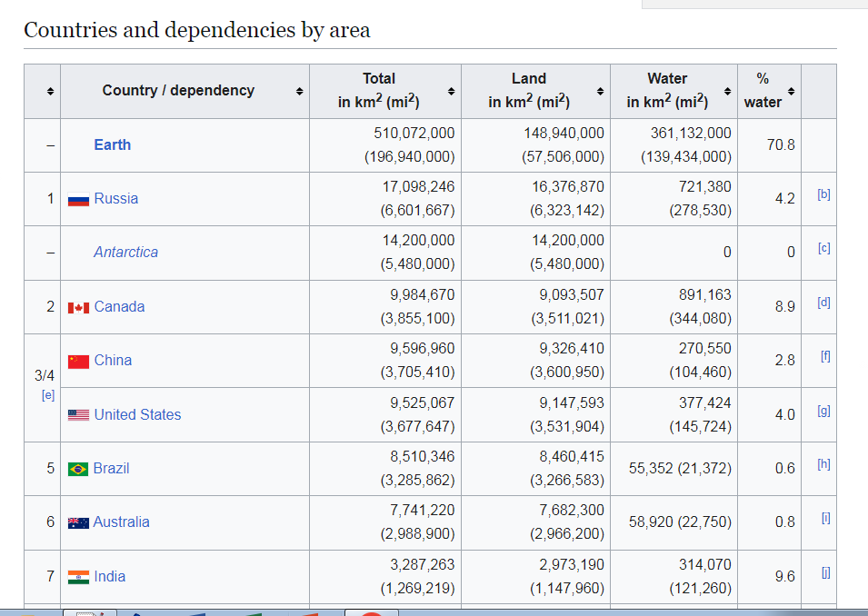The height and width of the screenshot is (616, 868).
Task: Sort by Land area column arrows
Action: pos(600,92)
